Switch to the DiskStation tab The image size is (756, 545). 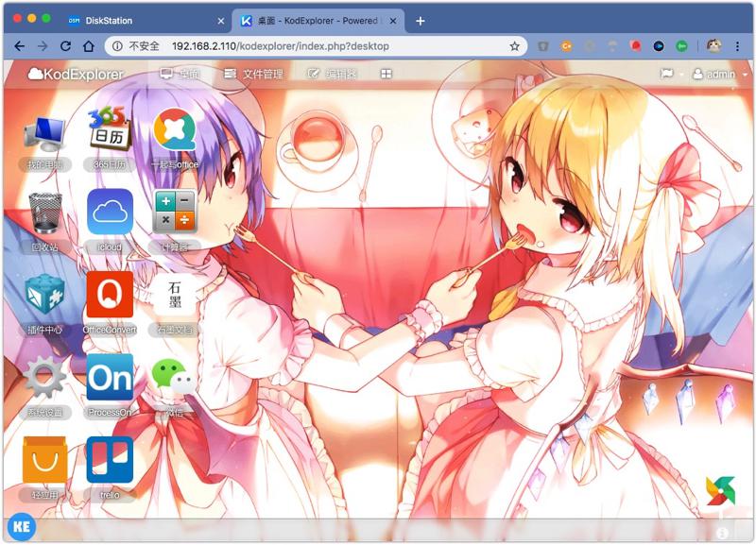(145, 21)
